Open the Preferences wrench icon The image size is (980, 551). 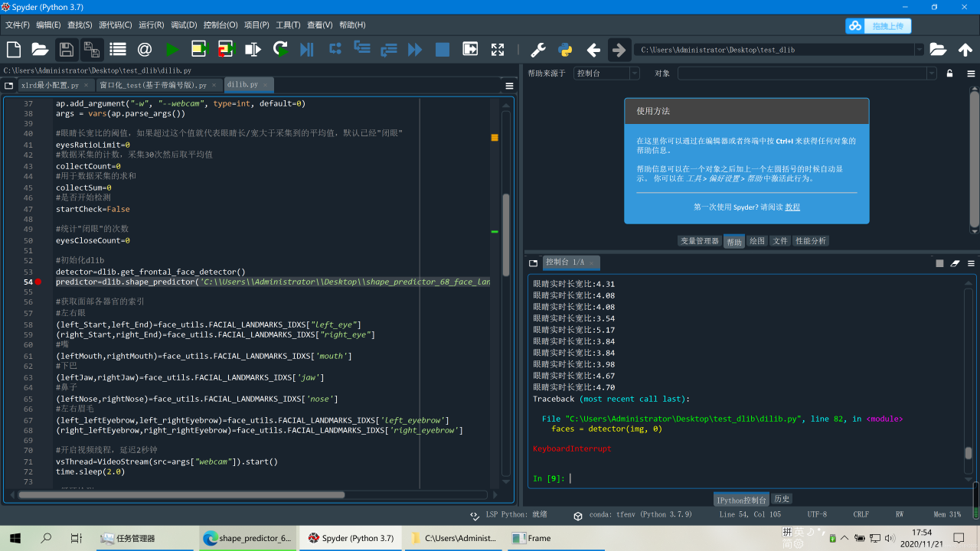538,50
